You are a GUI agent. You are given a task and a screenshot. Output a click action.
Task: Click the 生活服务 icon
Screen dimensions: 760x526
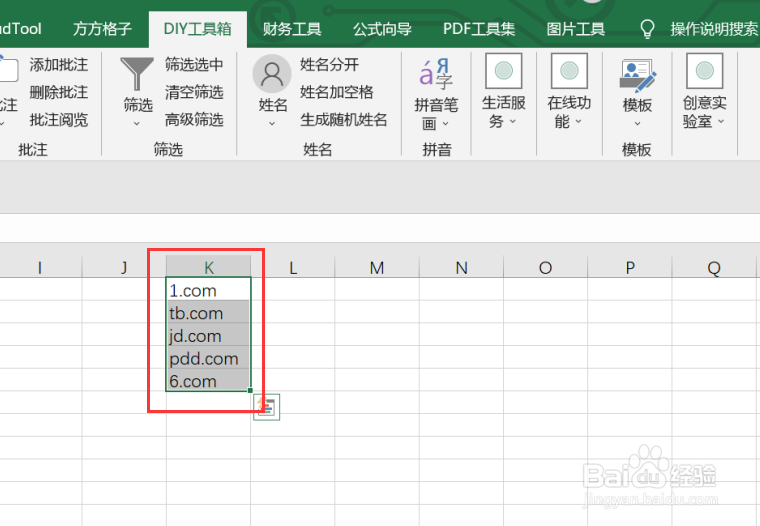(x=504, y=71)
